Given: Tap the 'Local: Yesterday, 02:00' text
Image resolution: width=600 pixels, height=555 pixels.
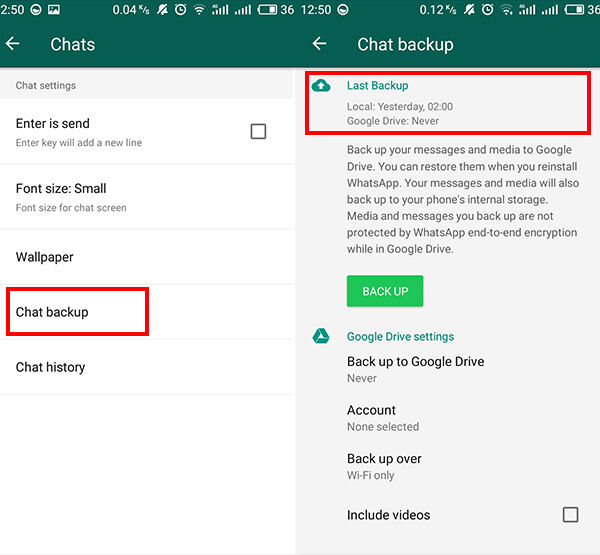Looking at the screenshot, I should coord(400,106).
